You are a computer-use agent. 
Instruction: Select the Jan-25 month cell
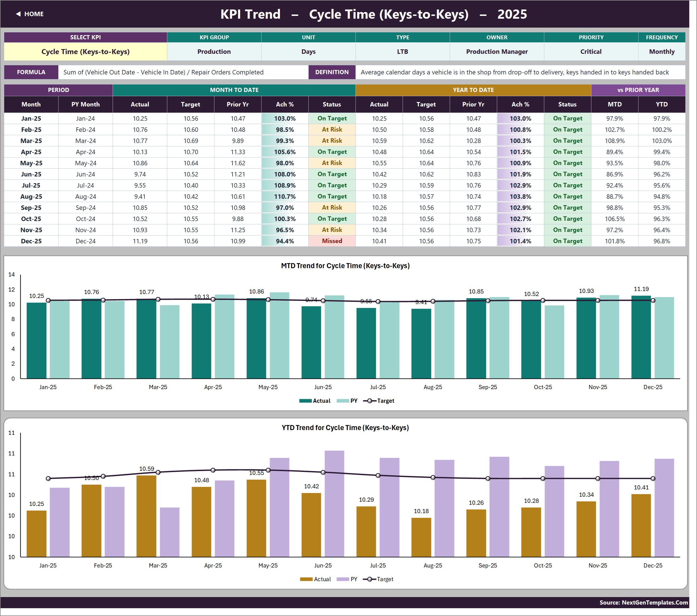click(31, 118)
